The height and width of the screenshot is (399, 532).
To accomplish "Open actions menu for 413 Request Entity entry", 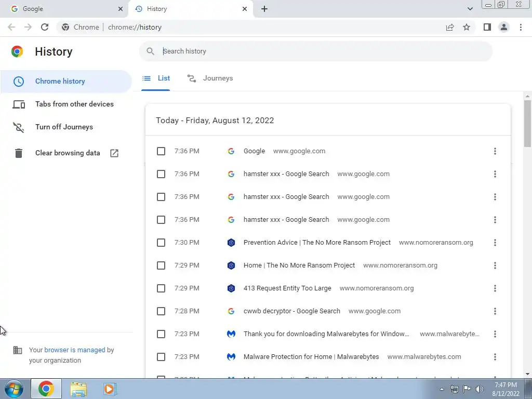I will coord(495,288).
